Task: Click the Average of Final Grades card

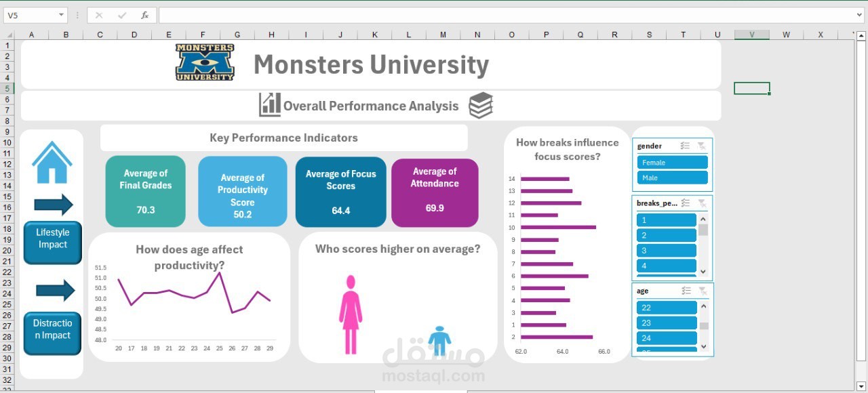Action: (x=145, y=192)
